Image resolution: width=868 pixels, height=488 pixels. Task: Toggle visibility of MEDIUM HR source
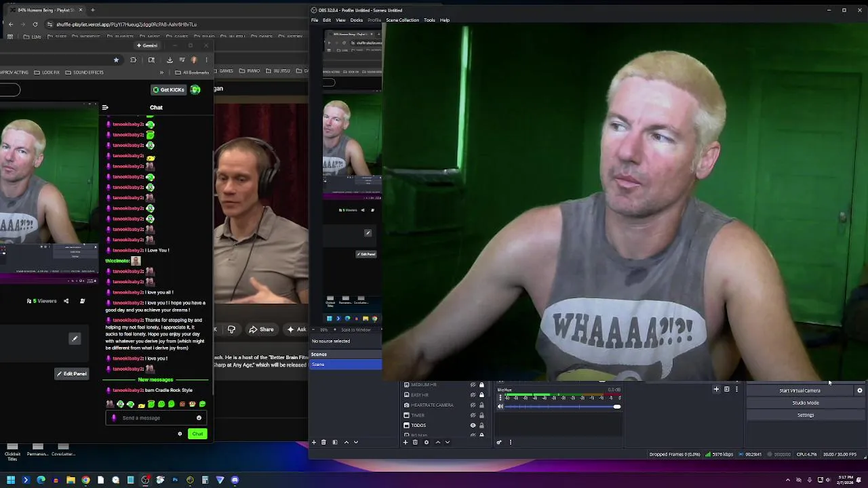tap(473, 385)
